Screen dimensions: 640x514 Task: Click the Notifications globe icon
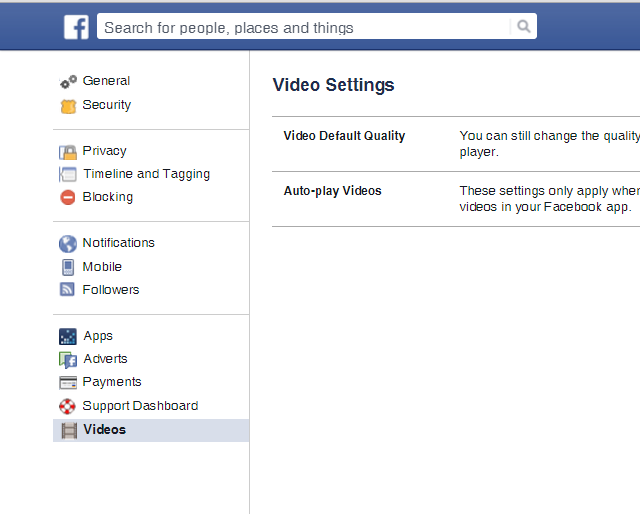tap(68, 244)
